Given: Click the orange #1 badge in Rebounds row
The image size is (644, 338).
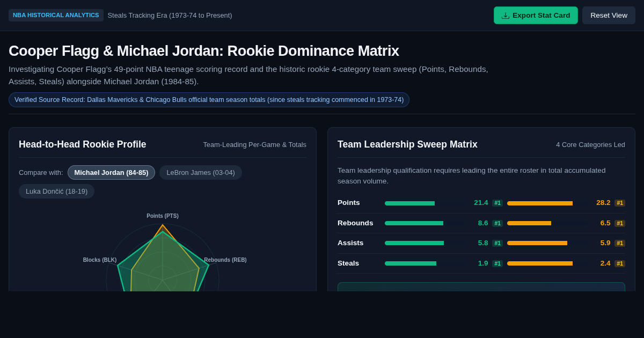Looking at the screenshot, I should pyautogui.click(x=620, y=223).
